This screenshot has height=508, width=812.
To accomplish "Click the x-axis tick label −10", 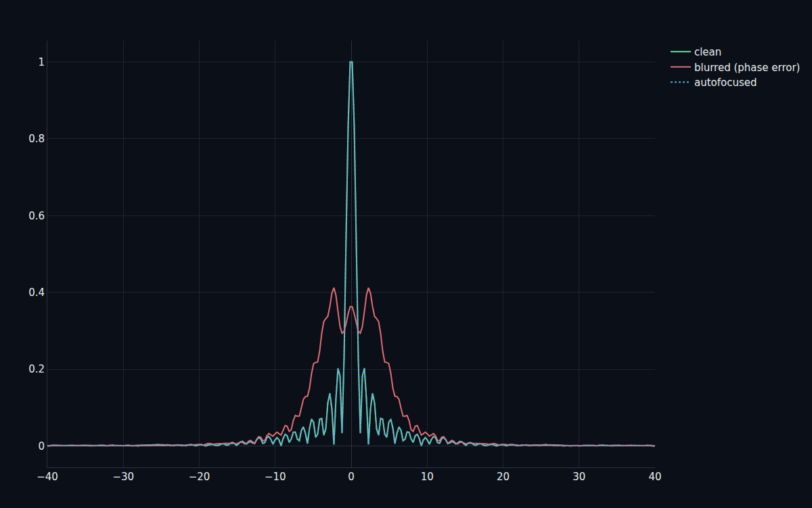I will tap(275, 476).
